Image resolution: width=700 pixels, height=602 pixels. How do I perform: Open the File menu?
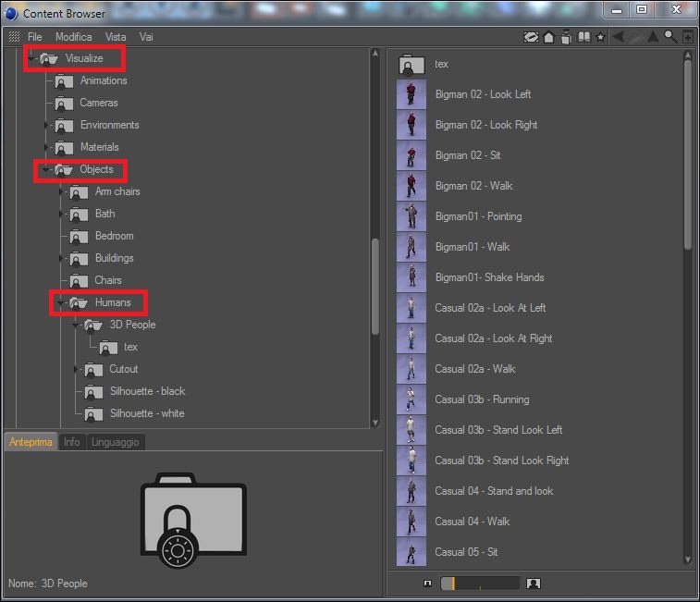[35, 37]
